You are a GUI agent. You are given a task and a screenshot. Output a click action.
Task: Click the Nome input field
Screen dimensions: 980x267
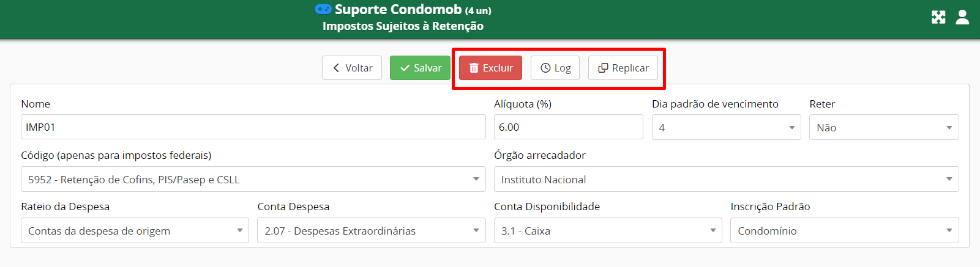click(x=253, y=126)
